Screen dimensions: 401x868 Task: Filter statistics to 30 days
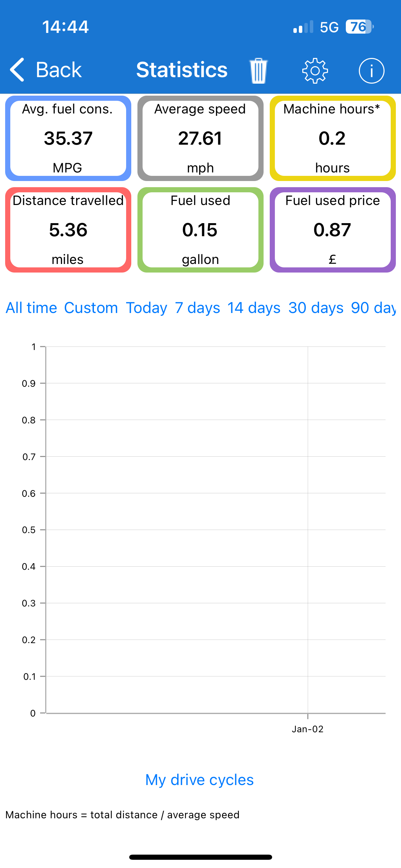316,308
